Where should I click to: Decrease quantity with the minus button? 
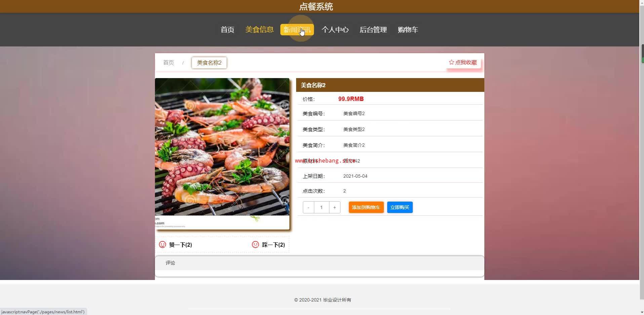(308, 207)
